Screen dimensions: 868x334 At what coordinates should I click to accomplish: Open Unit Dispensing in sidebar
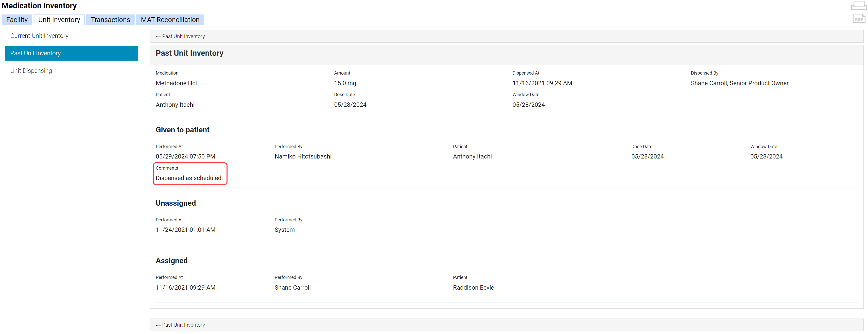[31, 71]
